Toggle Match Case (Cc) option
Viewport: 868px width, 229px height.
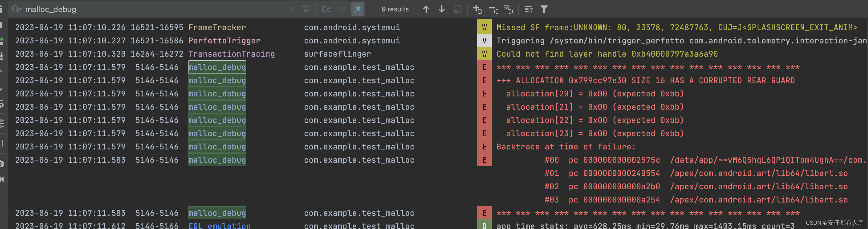pyautogui.click(x=326, y=9)
